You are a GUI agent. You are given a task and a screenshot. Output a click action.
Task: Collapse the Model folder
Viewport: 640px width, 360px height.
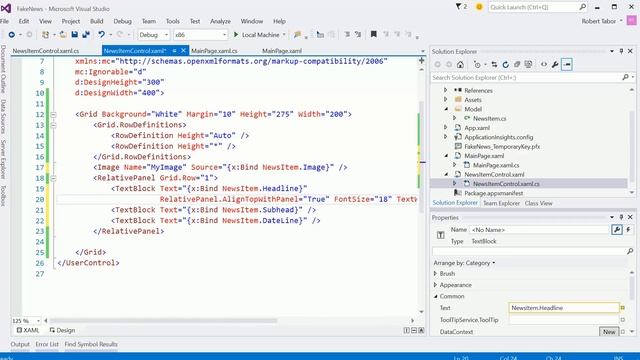(446, 109)
